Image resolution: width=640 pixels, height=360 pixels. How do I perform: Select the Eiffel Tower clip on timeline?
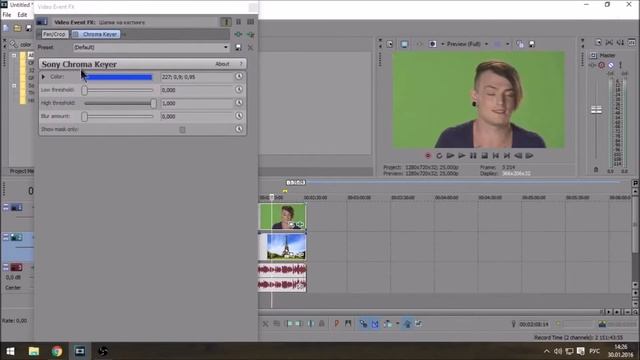coord(282,247)
